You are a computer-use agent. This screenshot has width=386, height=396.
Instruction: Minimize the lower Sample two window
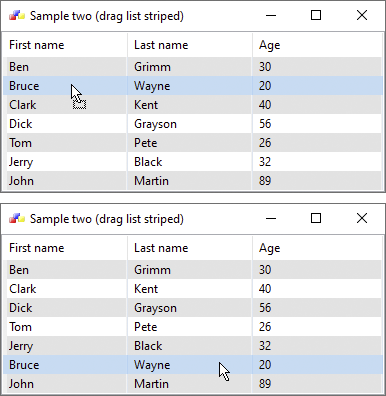pos(271,219)
